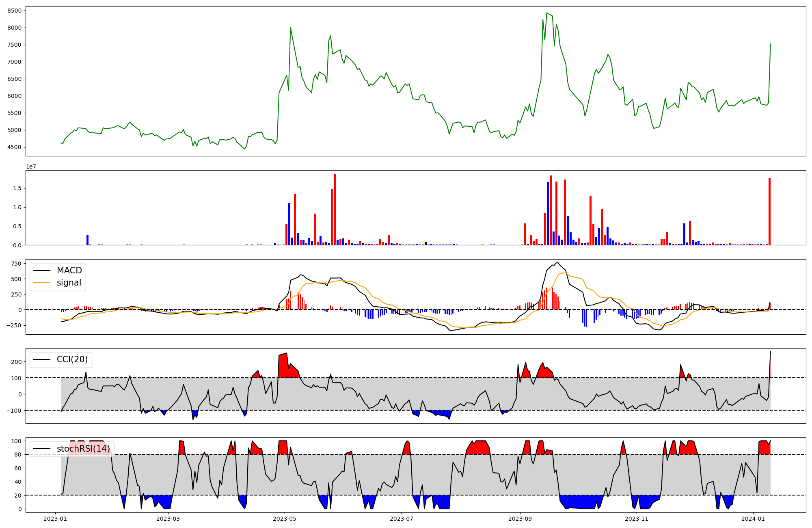Click the 8500 price axis tick label

click(14, 11)
